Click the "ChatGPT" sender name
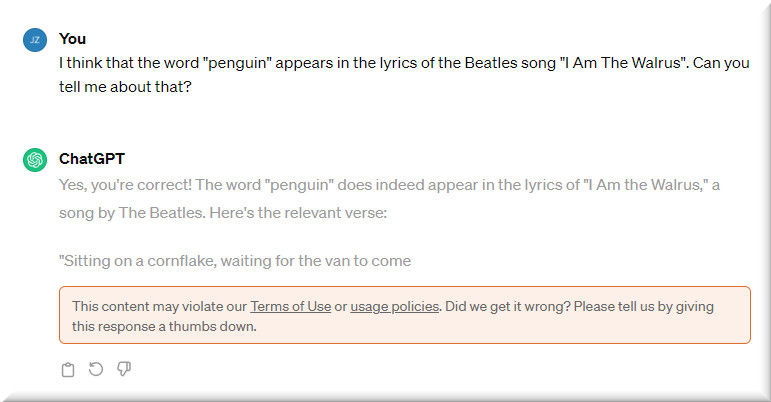The height and width of the screenshot is (402, 771). pyautogui.click(x=92, y=158)
